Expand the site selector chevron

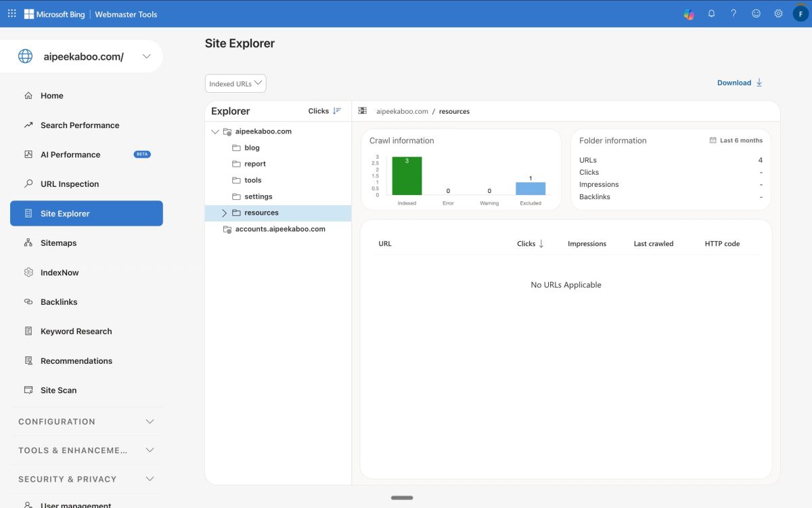(147, 56)
